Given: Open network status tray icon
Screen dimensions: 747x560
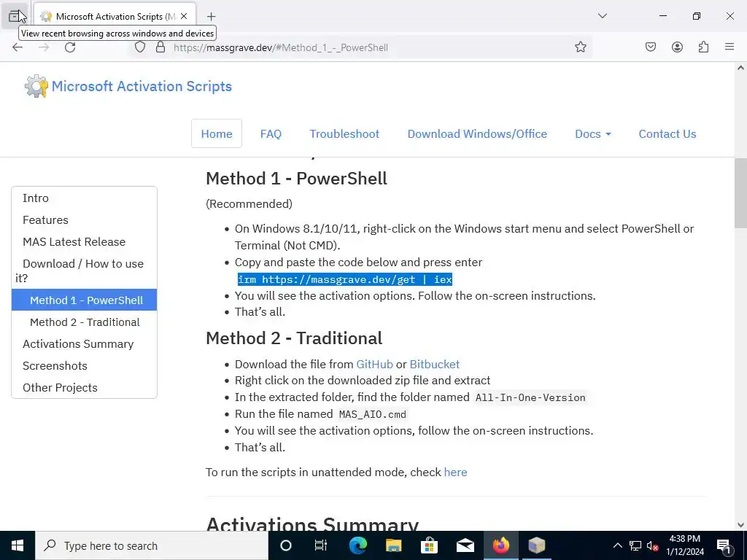Looking at the screenshot, I should pyautogui.click(x=635, y=545).
